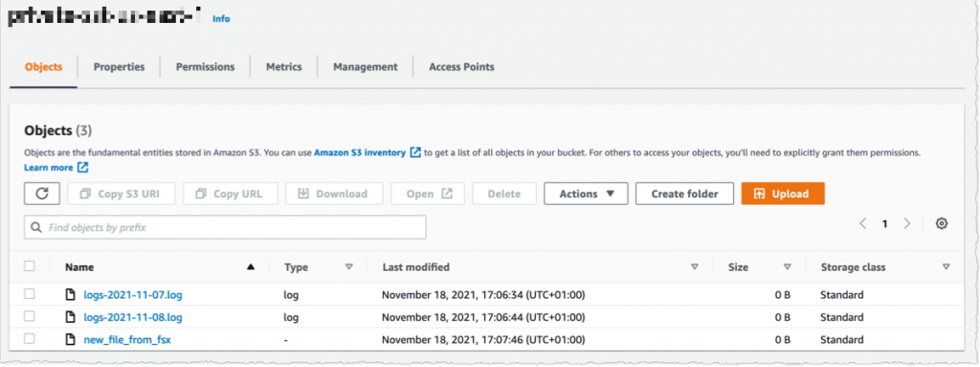Select checkbox for logs-2021-11-07.log
The height and width of the screenshot is (367, 980).
(x=30, y=294)
